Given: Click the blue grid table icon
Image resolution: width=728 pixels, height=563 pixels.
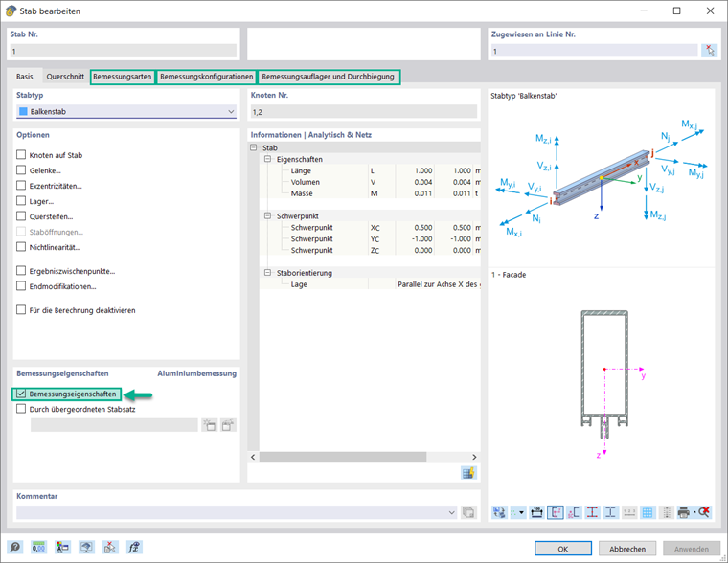Looking at the screenshot, I should (648, 512).
